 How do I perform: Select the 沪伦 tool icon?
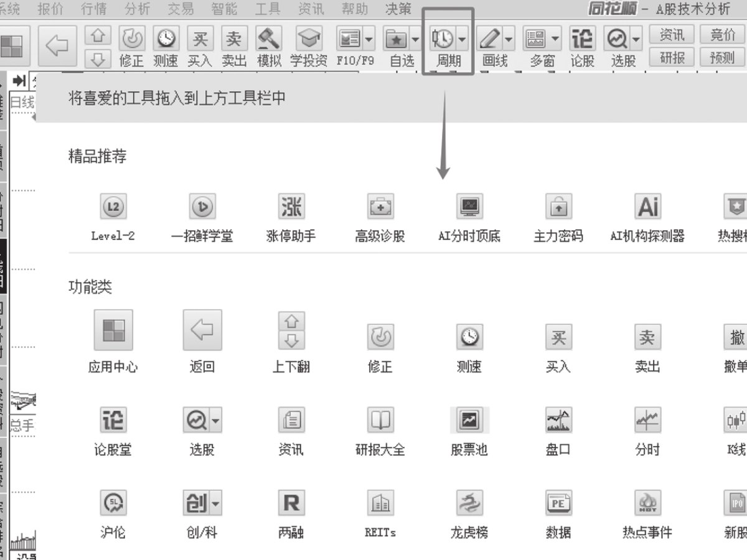[113, 503]
